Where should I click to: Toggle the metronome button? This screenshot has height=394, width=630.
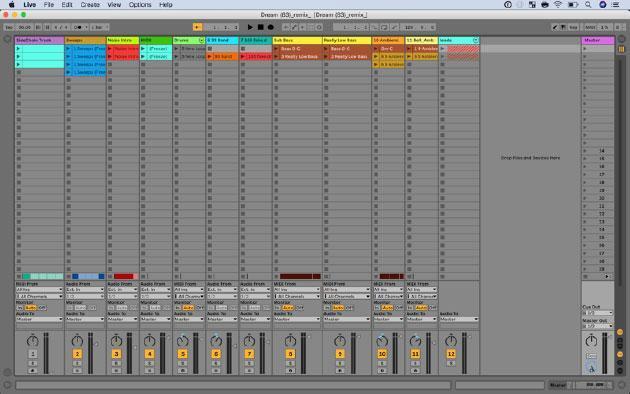79,27
